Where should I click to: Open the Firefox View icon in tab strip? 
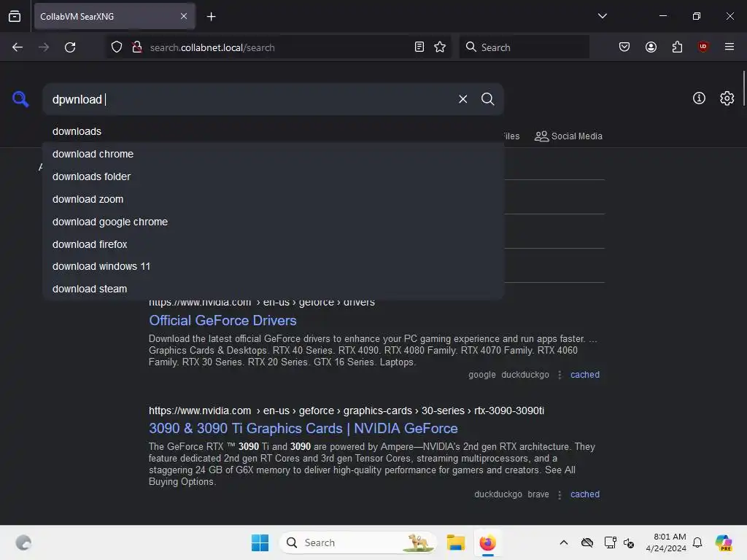15,16
